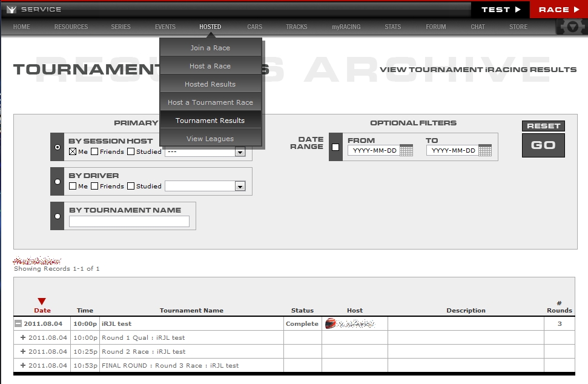Open the TO date calendar picker icon
Image resolution: width=588 pixels, height=384 pixels.
point(485,150)
